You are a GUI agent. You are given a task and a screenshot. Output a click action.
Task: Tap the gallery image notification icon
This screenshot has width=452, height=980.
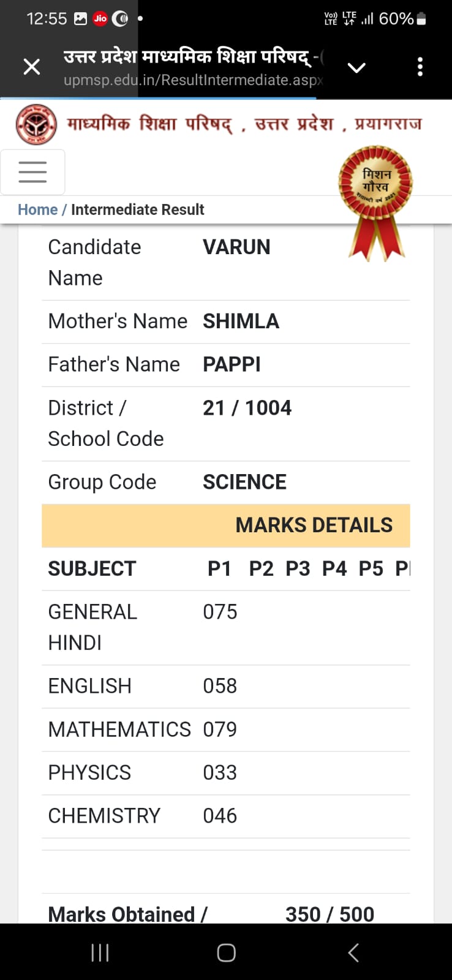click(80, 18)
